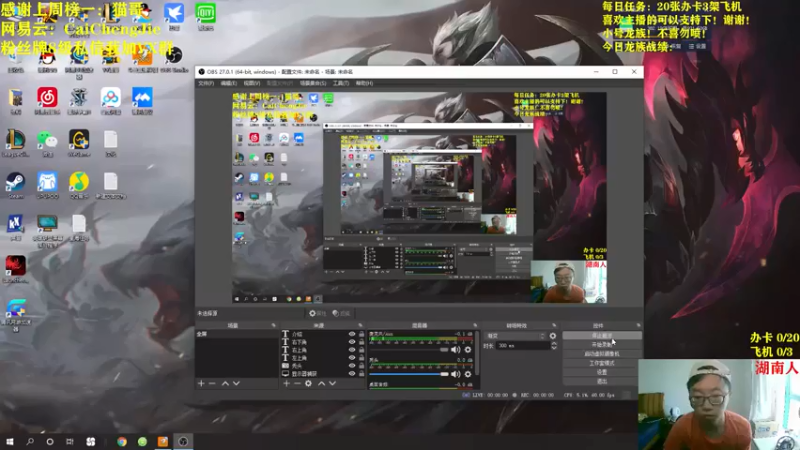800x450 pixels.
Task: Pop out the 混音器 dock panel
Action: tap(475, 326)
